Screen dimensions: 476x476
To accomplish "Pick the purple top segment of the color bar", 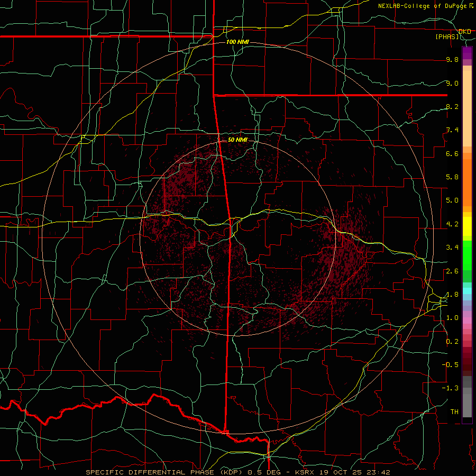I will 467,53.
